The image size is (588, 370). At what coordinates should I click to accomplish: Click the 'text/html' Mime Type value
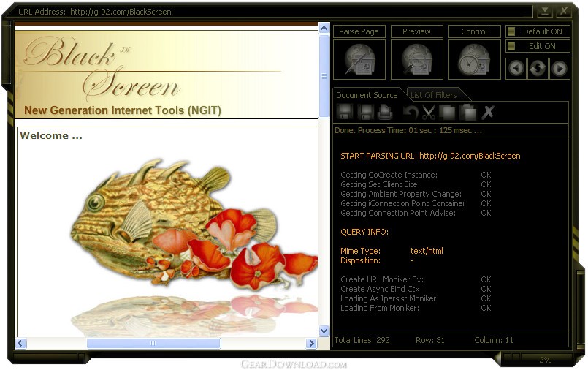(x=427, y=251)
